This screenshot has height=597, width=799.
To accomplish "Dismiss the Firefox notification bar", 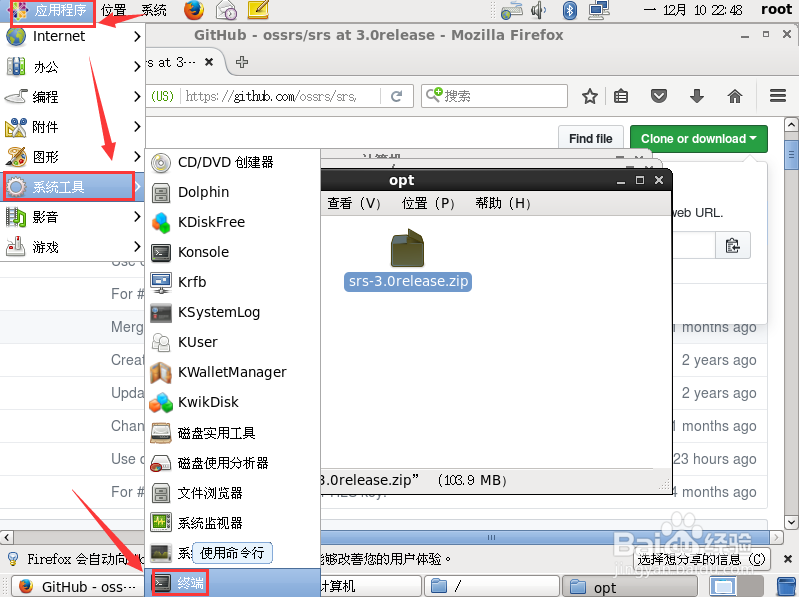I will (787, 559).
